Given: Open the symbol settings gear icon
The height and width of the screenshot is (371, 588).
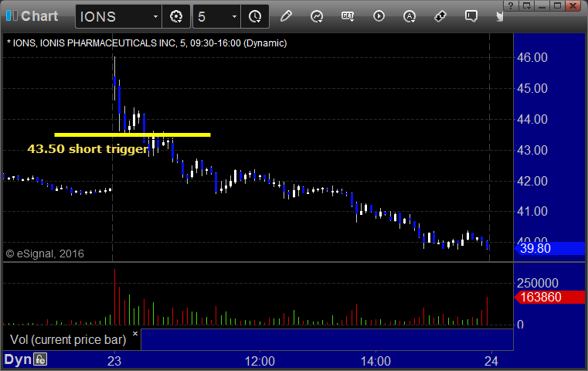Looking at the screenshot, I should tap(176, 16).
